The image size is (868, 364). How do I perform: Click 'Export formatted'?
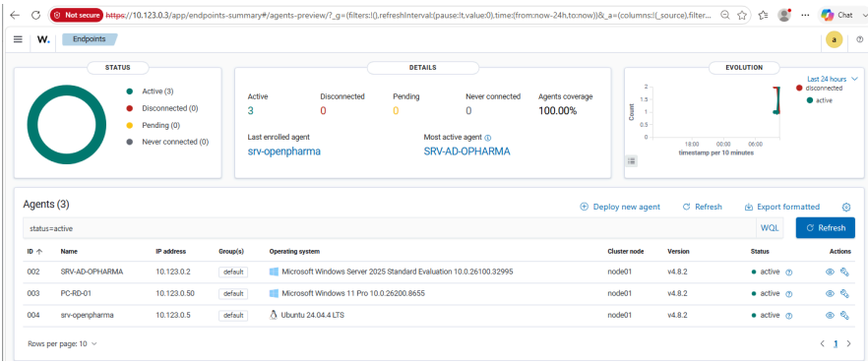782,207
